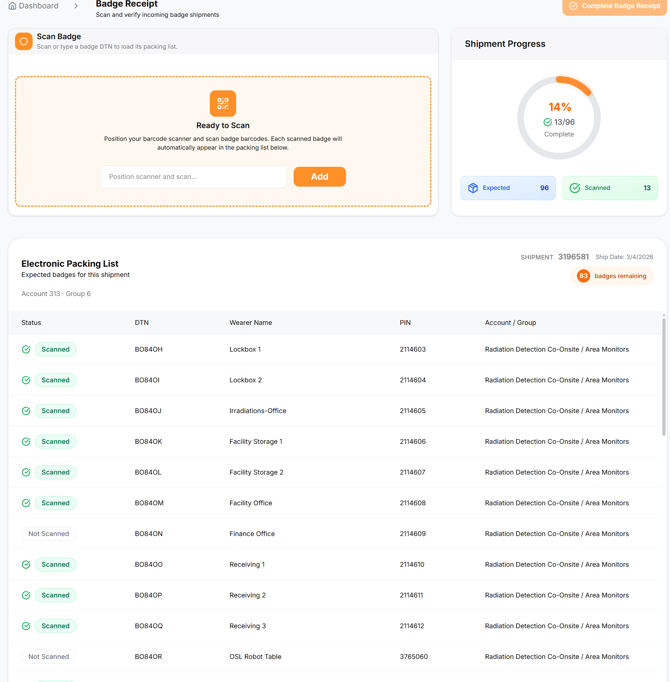This screenshot has width=670, height=682.
Task: Click the DTN column header
Action: (x=142, y=323)
